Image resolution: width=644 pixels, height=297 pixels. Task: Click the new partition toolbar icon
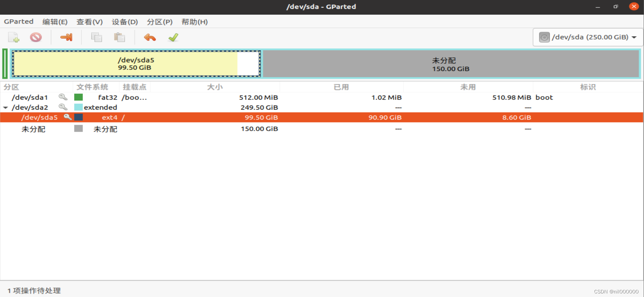coord(14,37)
